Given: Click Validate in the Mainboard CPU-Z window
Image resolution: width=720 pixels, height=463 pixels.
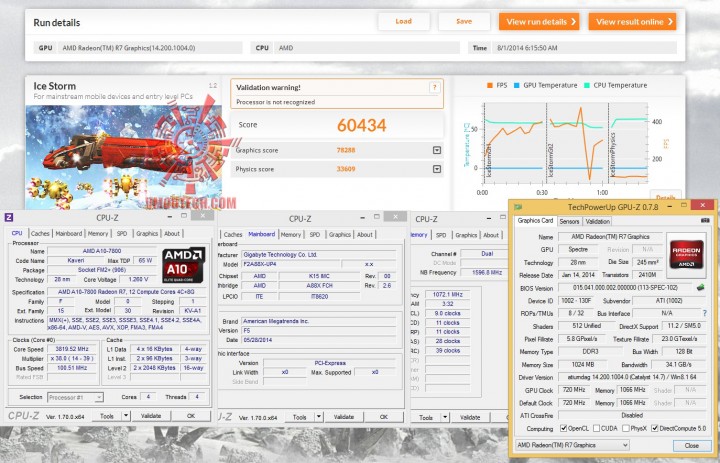Looking at the screenshot, I should pyautogui.click(x=344, y=417).
